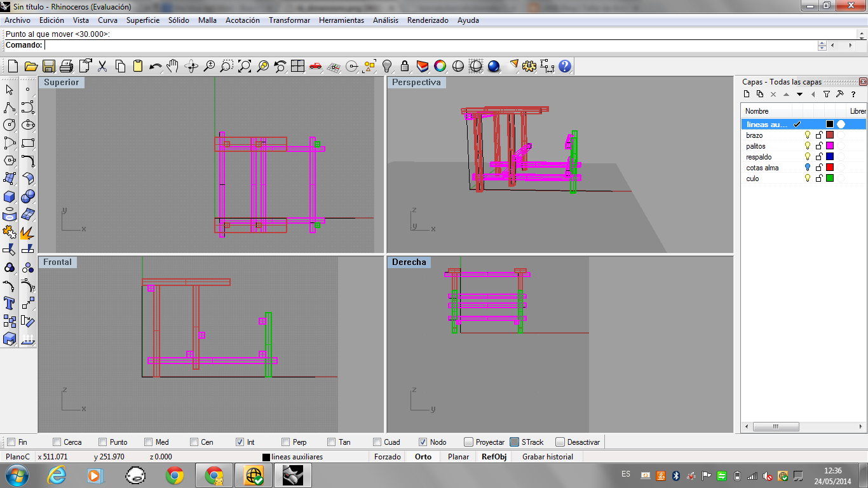
Task: Select the blue Box solid tool
Action: (x=10, y=196)
